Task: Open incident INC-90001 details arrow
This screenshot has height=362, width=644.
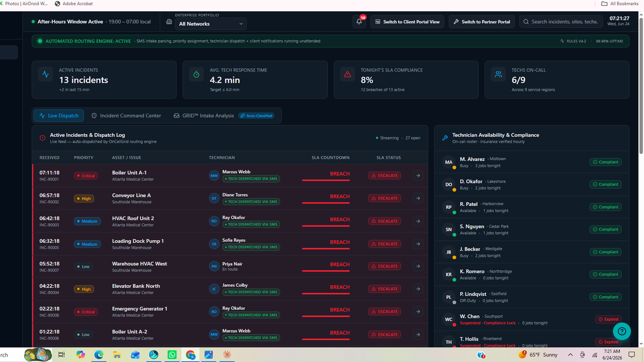Action: pyautogui.click(x=418, y=175)
